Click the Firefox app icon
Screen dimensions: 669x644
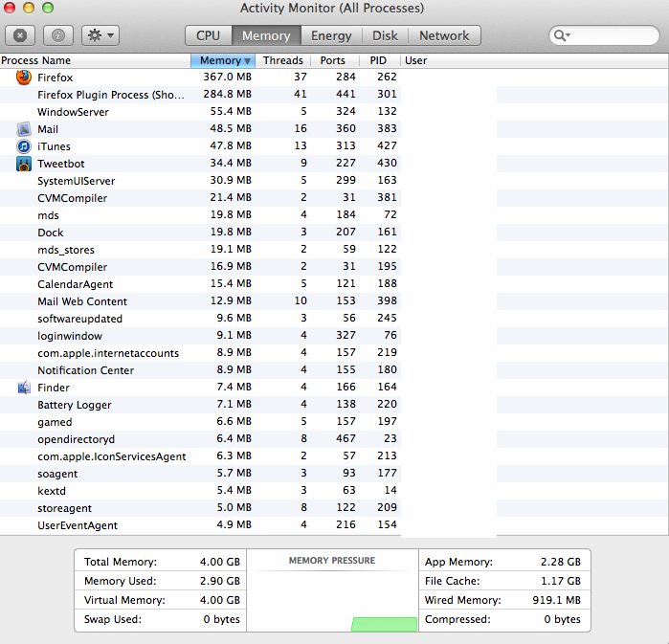pos(24,78)
